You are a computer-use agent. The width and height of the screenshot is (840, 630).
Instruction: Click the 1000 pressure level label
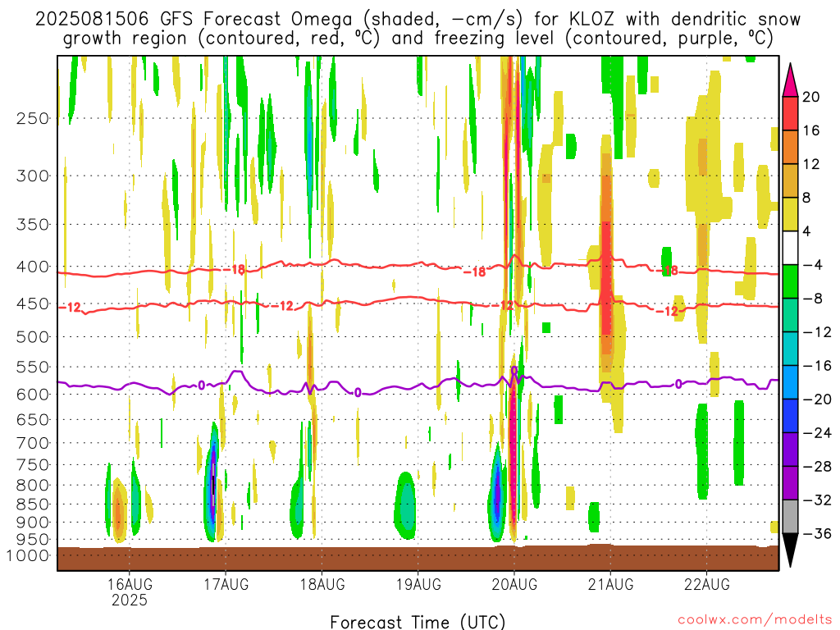[27, 556]
